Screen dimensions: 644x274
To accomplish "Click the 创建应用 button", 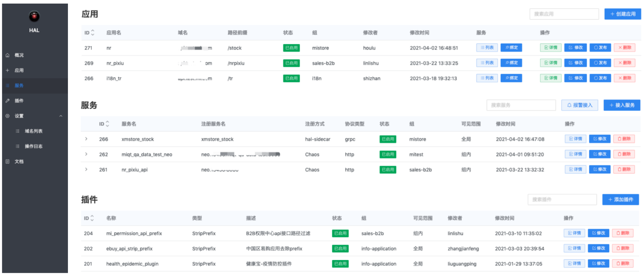I will pos(622,14).
